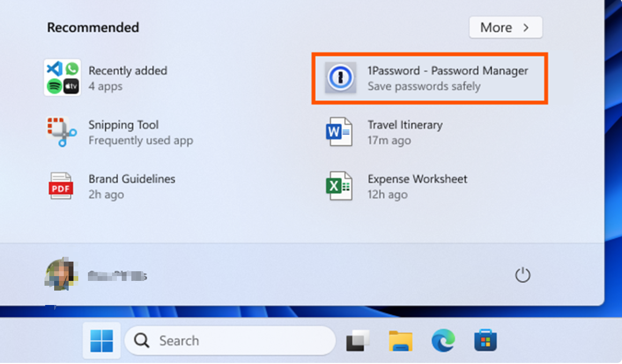Image resolution: width=622 pixels, height=364 pixels.
Task: Open Microsoft Store from the taskbar
Action: point(486,340)
